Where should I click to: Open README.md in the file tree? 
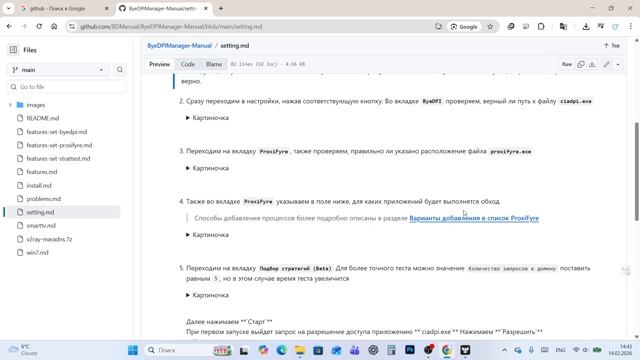tap(42, 118)
